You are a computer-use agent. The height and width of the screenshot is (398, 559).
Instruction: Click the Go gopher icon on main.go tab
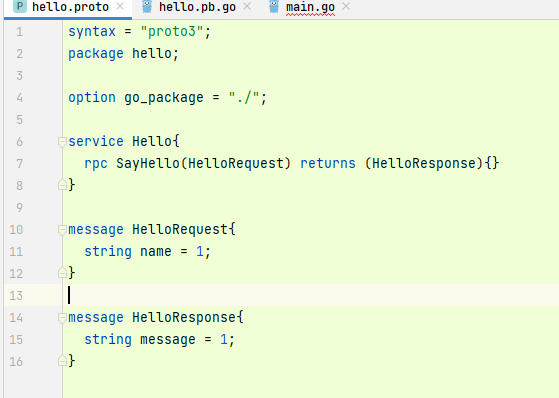coord(274,6)
